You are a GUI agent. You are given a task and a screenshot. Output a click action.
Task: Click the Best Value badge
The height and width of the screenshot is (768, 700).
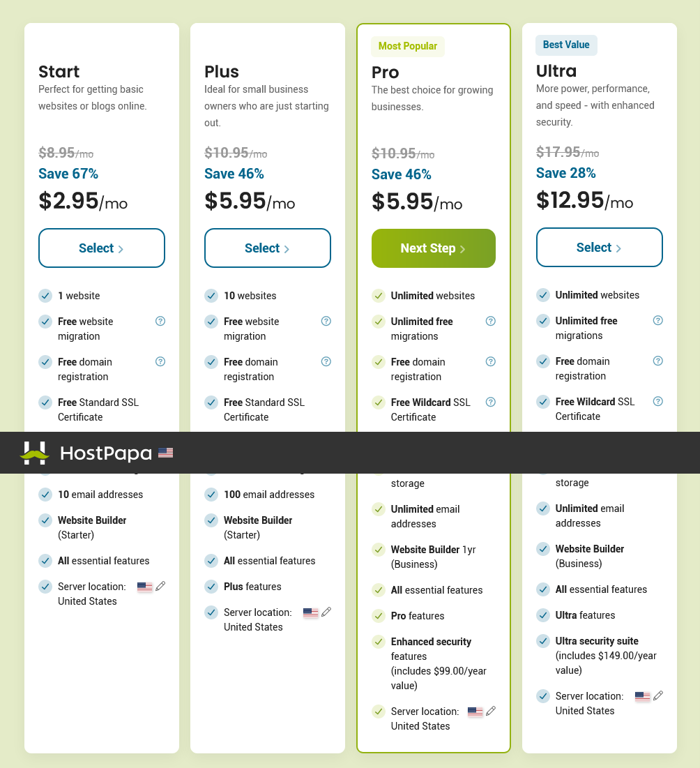coord(566,45)
